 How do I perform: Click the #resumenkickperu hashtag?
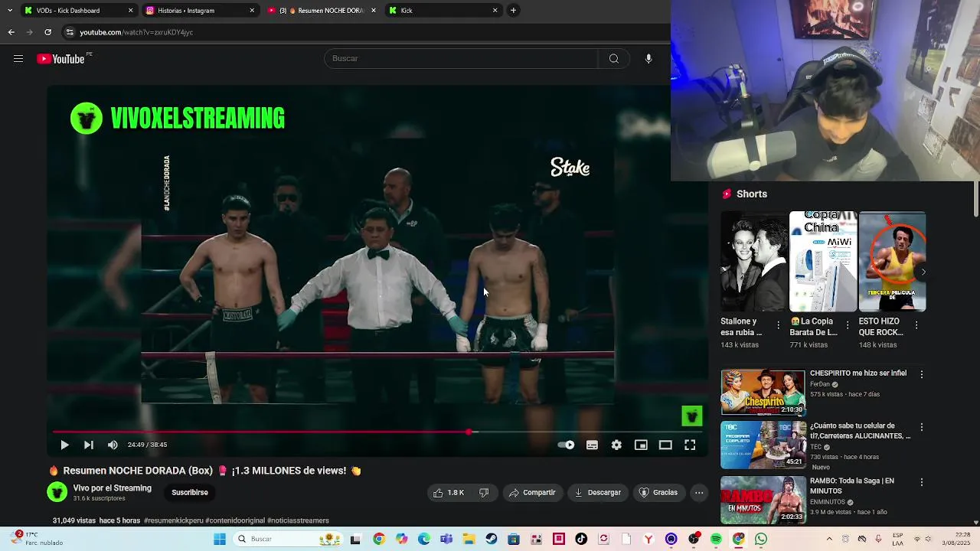point(173,520)
